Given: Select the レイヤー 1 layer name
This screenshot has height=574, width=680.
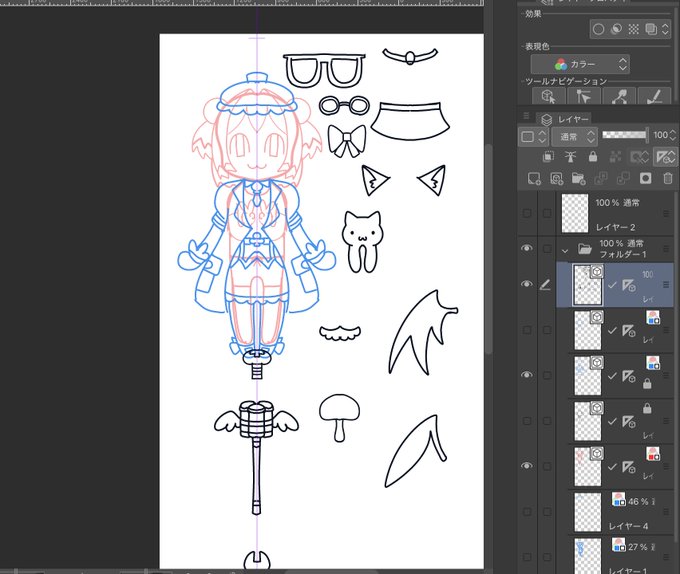Looking at the screenshot, I should [628, 571].
